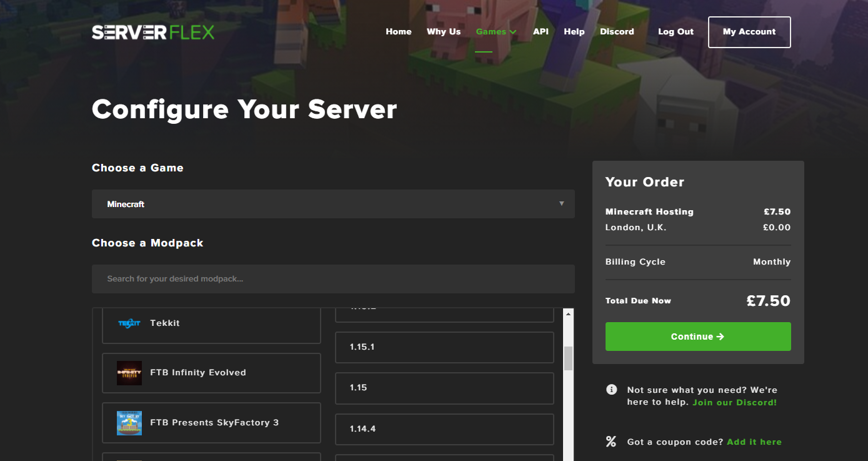Click the info circle icon

tap(611, 390)
